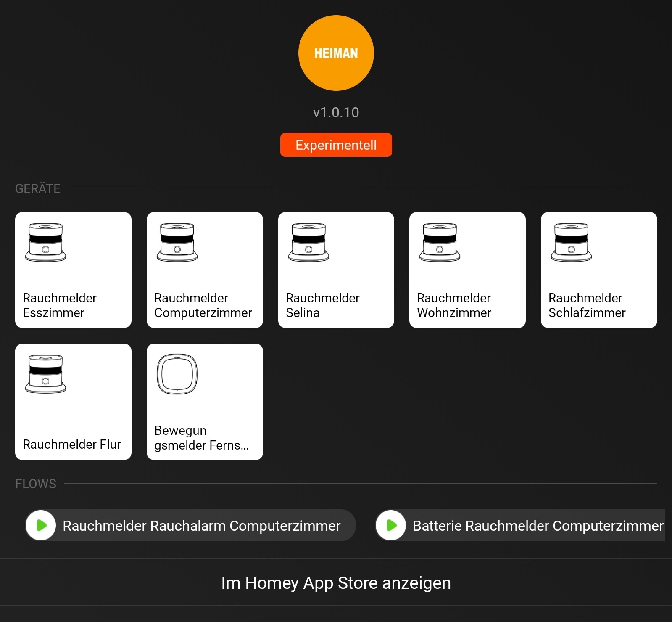Click the orange HEIMAN app logo

pyautogui.click(x=336, y=53)
